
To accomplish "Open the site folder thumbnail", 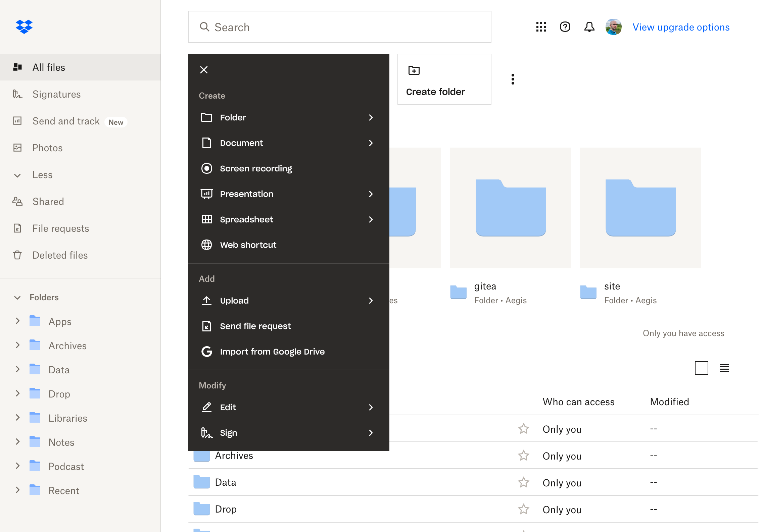I will pyautogui.click(x=640, y=208).
